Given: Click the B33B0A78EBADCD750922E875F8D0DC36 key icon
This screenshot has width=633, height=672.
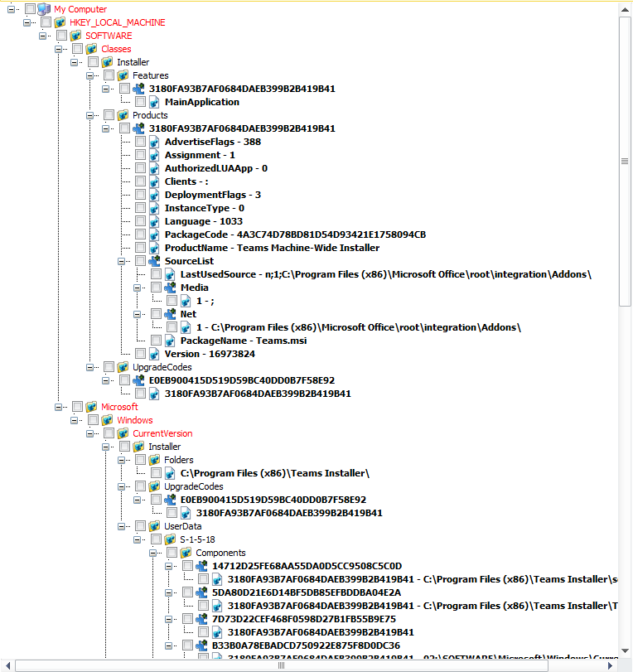Looking at the screenshot, I should pos(202,645).
